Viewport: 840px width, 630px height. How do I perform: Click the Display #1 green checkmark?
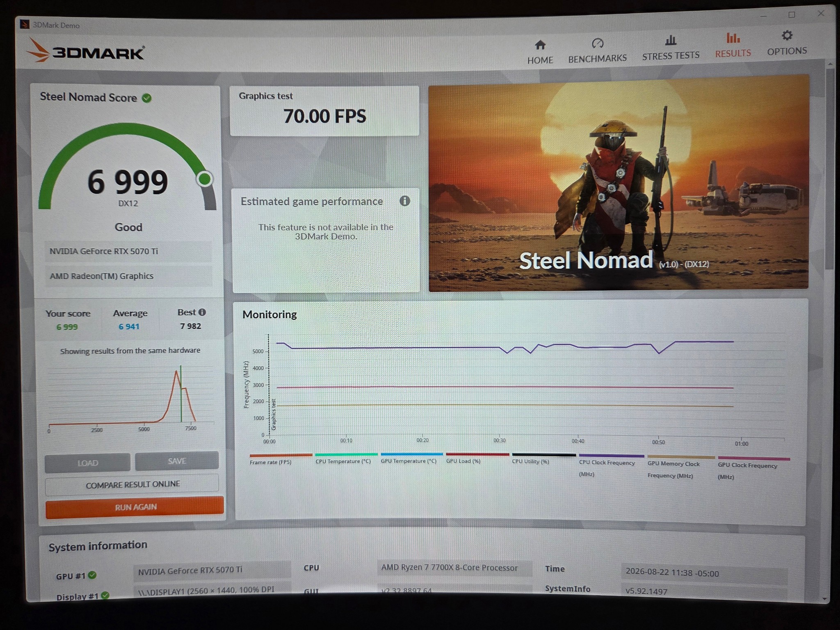[x=105, y=595]
